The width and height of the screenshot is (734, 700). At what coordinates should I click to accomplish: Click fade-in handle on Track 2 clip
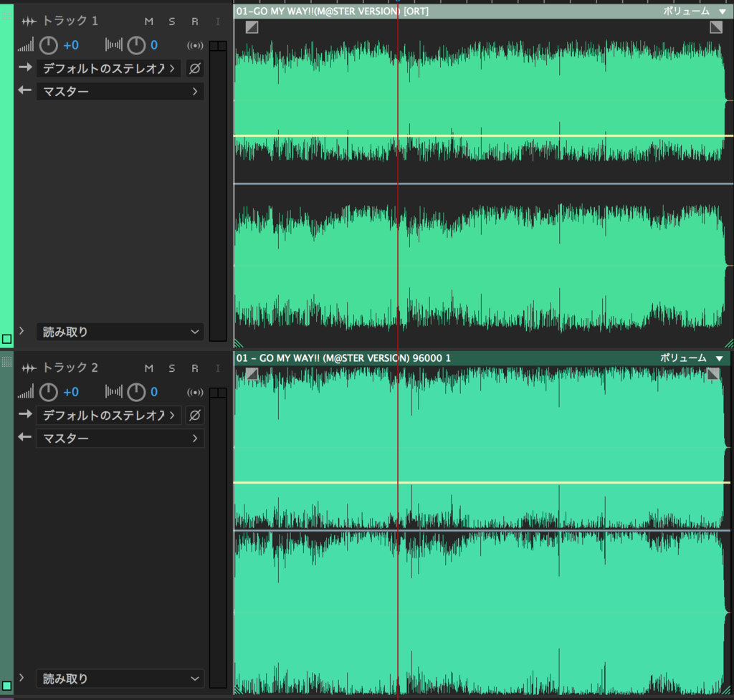click(x=252, y=373)
